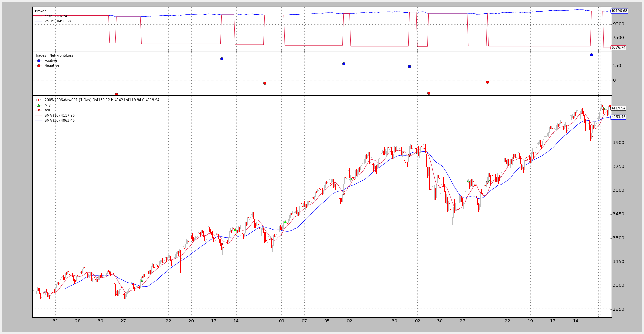Viewport: 644px width, 334px height.
Task: Click the green buy triangle in legend
Action: [x=39, y=105]
